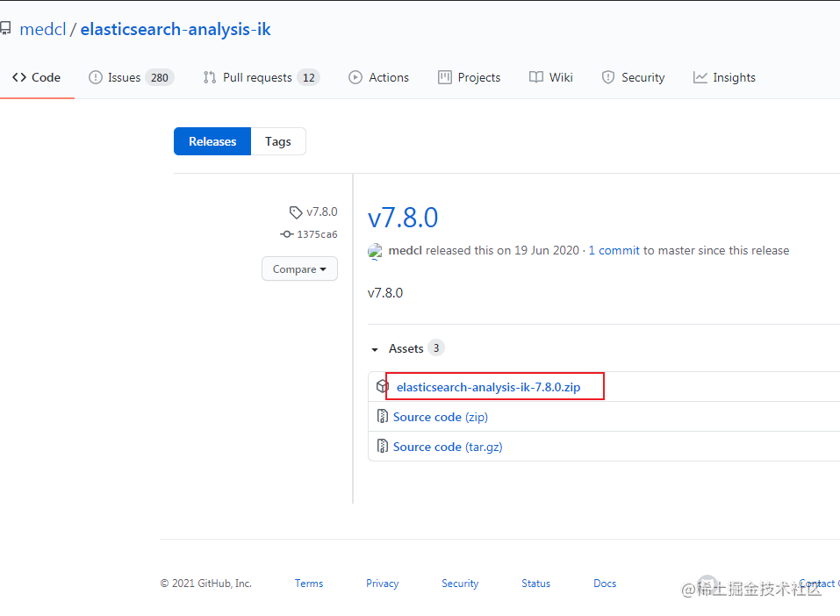Open the Security footer link
This screenshot has width=840, height=616.
(460, 584)
